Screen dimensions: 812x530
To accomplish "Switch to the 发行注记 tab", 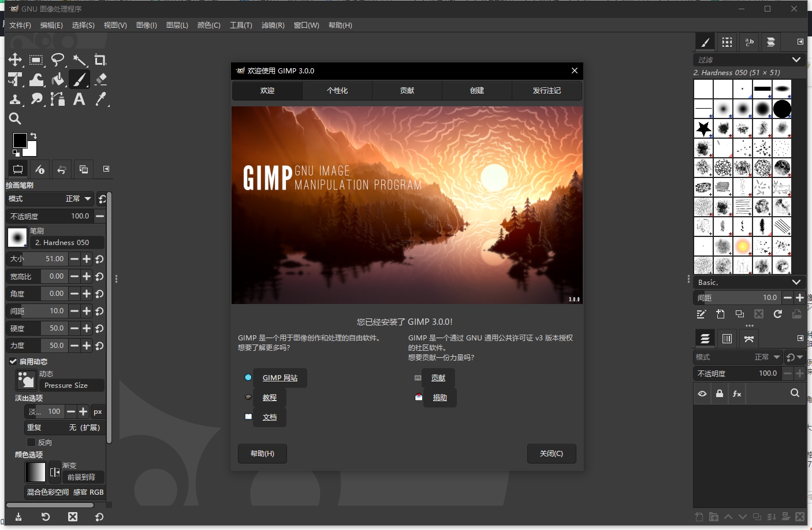I will pos(547,91).
